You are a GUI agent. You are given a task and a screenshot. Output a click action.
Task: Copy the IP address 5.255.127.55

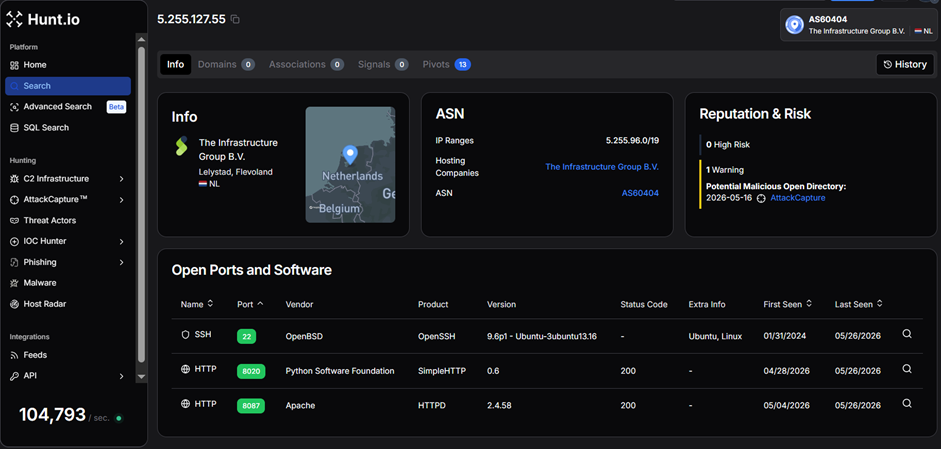click(x=235, y=20)
